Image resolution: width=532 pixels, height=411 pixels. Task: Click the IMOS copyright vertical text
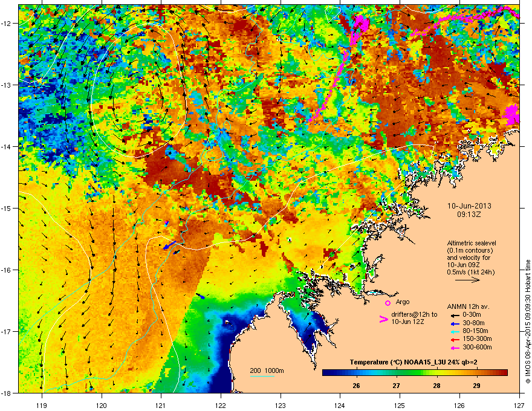[528, 322]
